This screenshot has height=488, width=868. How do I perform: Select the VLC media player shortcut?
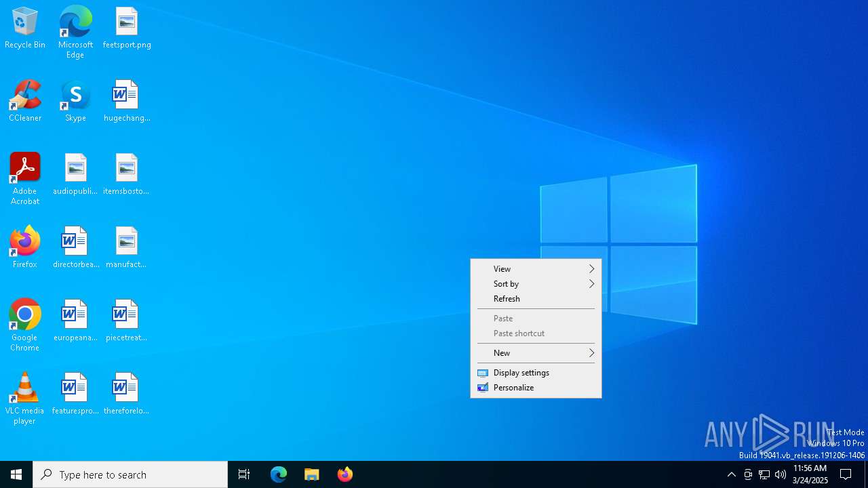(25, 399)
